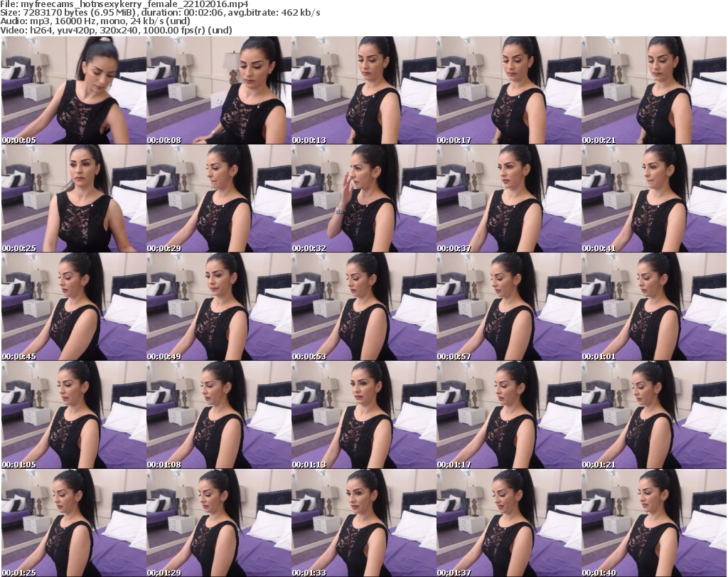Screen dimensions: 728x577
Task: Select the thumbnail at timestamp 00:00:05
Action: 74,90
